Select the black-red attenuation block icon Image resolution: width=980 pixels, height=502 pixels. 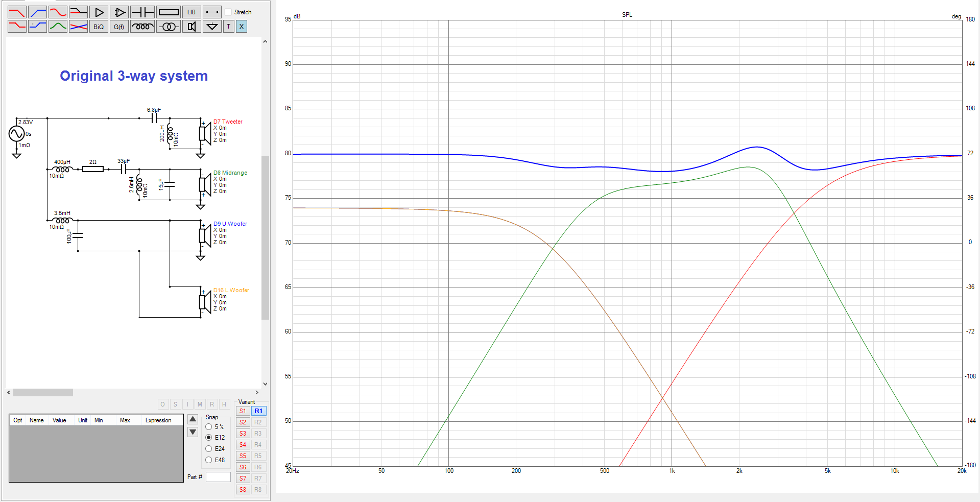[79, 12]
